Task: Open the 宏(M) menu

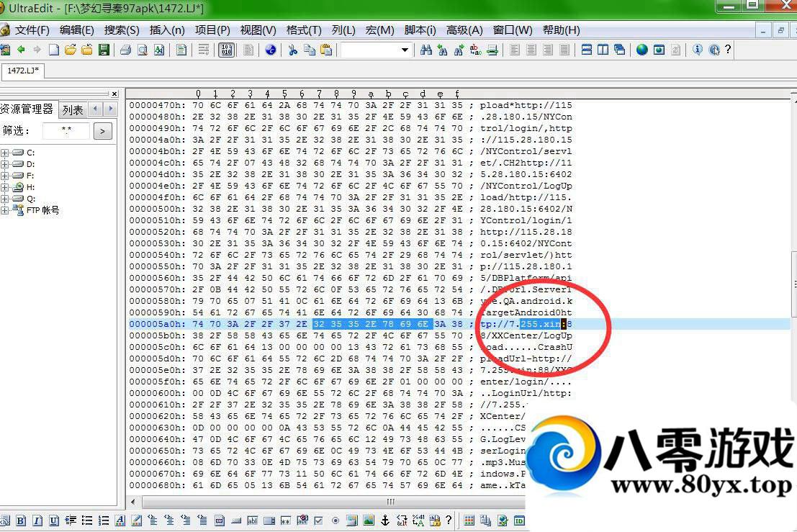Action: (379, 30)
